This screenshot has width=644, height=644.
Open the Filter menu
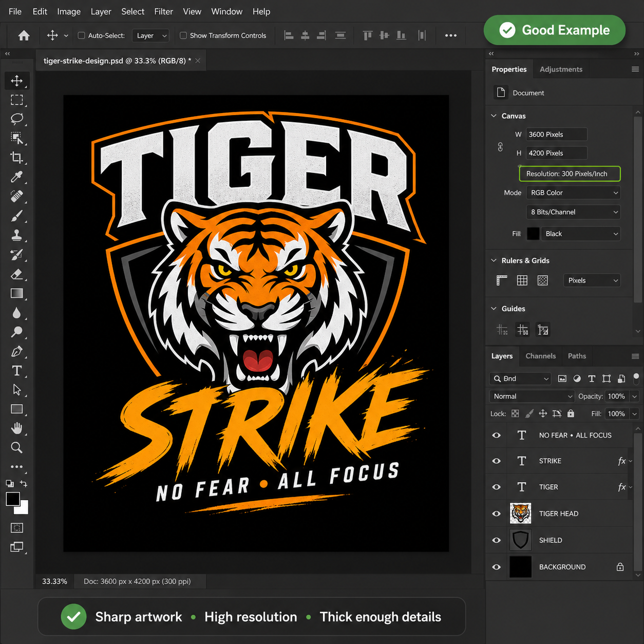[x=163, y=11]
